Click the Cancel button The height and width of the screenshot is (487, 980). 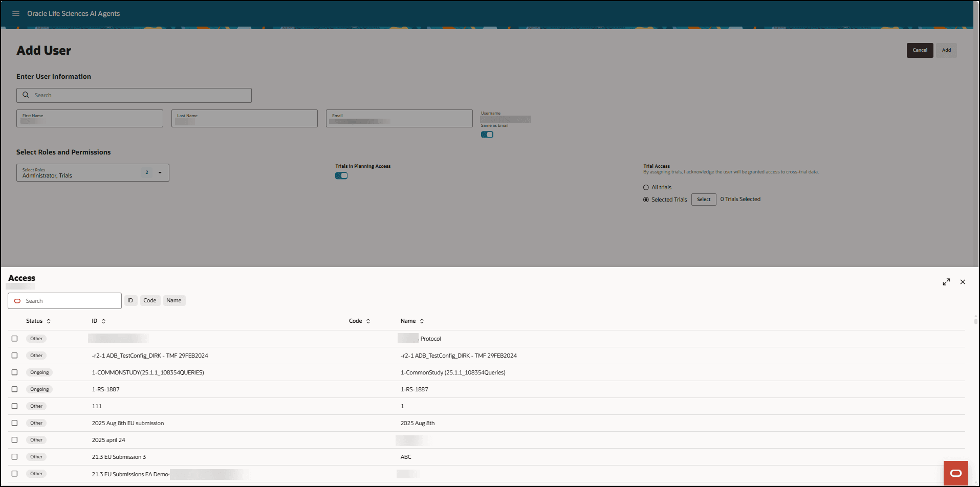[x=920, y=50]
